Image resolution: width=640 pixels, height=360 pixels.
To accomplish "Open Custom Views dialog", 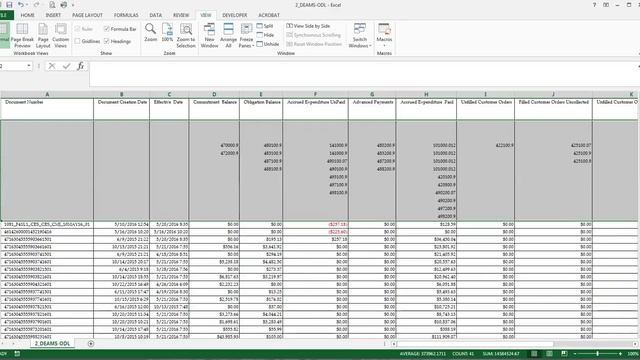I will (60, 36).
